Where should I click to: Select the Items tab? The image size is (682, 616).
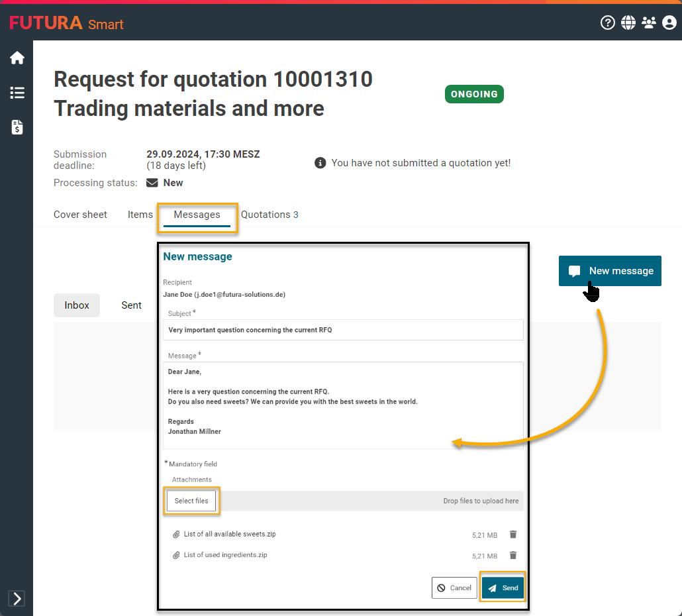pyautogui.click(x=140, y=215)
